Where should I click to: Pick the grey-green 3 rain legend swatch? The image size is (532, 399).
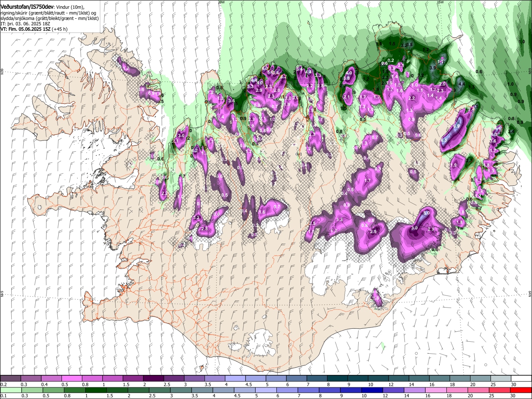pos(181,390)
